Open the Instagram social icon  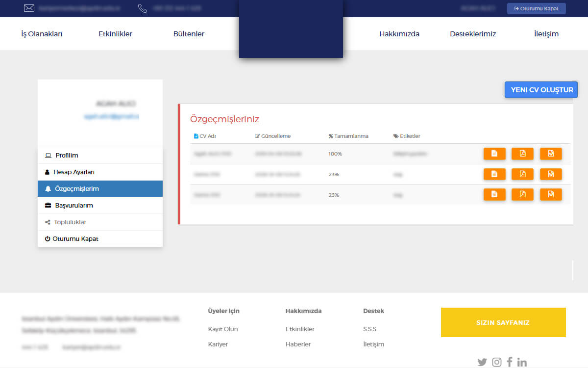tap(497, 362)
